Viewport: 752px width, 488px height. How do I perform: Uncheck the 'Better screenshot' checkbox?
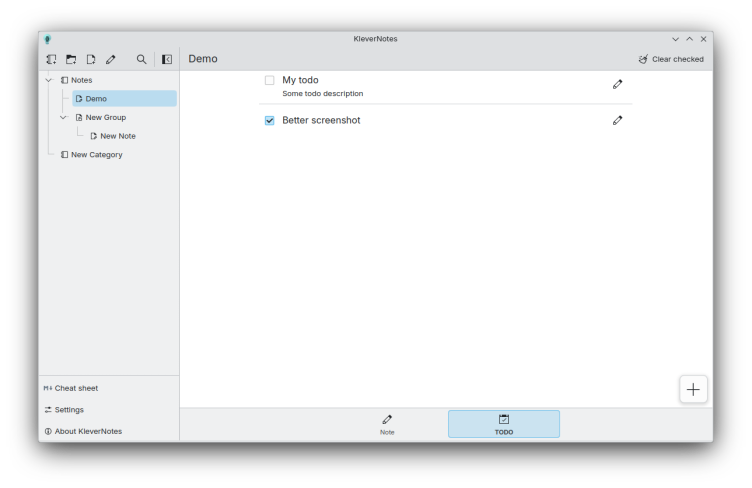click(269, 120)
